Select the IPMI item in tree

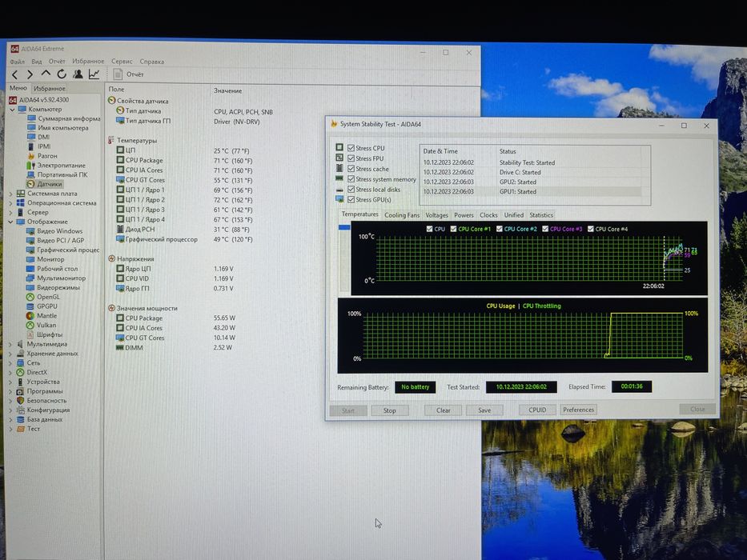point(39,146)
